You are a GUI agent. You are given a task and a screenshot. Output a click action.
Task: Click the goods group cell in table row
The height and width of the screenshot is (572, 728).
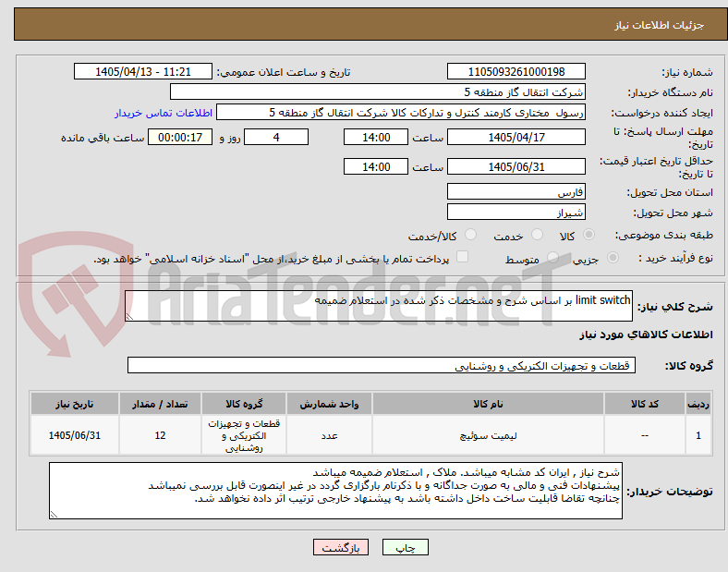point(244,435)
